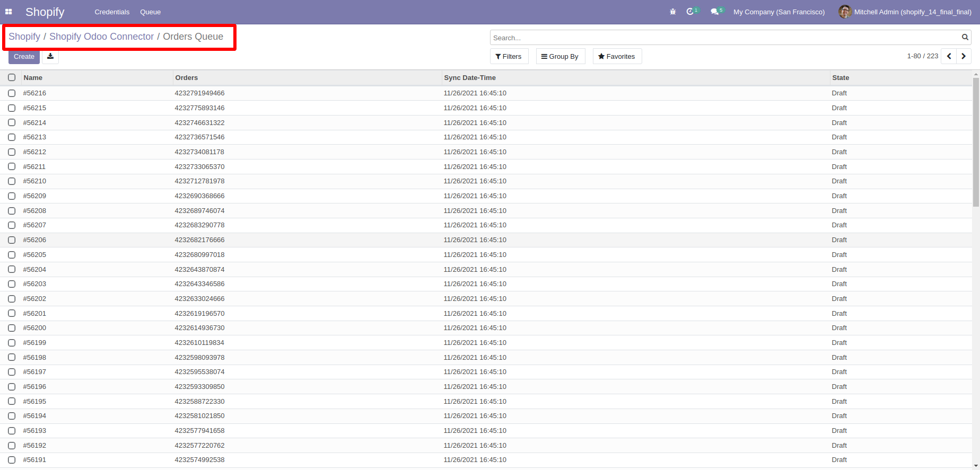Screen dimensions: 980x470
Task: Click the scrollbar up arrow
Action: pos(976,75)
